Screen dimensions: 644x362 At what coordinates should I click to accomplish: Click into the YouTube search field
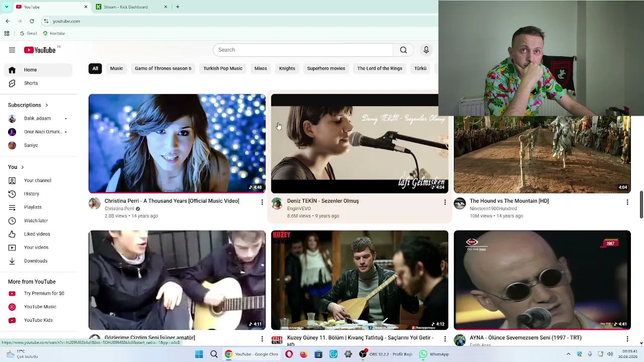303,50
